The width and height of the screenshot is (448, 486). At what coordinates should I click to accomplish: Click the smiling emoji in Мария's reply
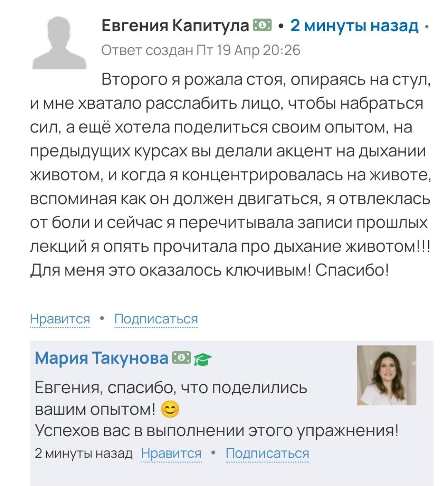point(170,410)
